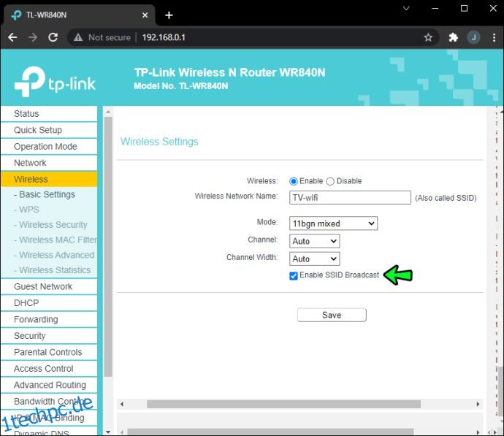Select the TL-WR840N browser tab
Image resolution: width=504 pixels, height=436 pixels.
click(x=79, y=15)
